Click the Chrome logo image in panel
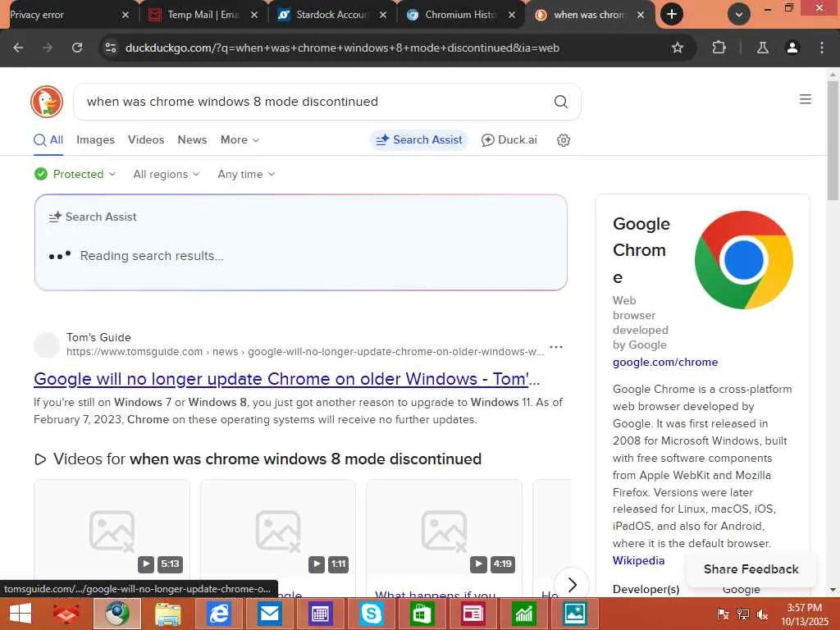Image resolution: width=840 pixels, height=630 pixels. (x=743, y=260)
